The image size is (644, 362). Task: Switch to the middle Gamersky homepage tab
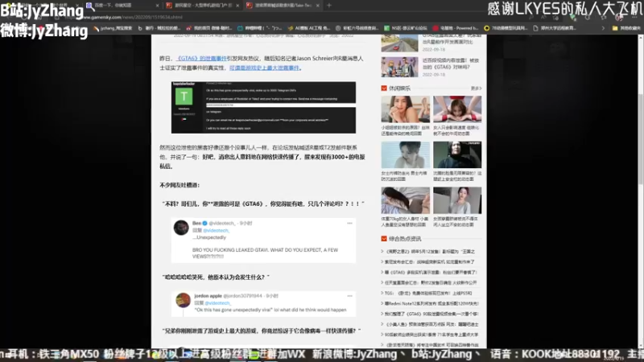(x=202, y=6)
